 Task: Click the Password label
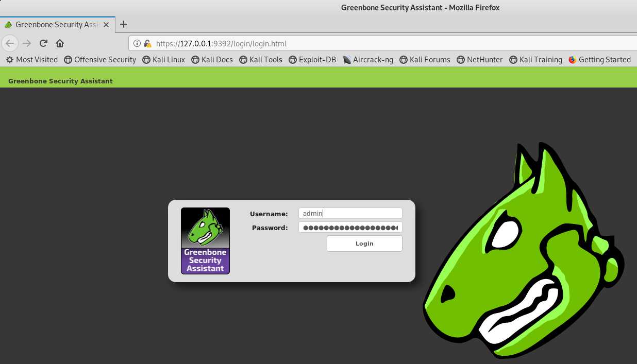270,228
